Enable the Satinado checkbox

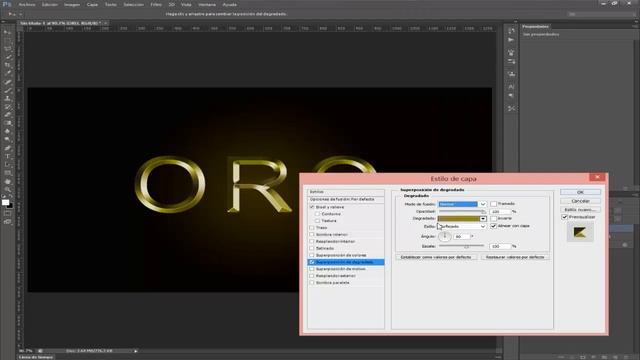point(312,248)
